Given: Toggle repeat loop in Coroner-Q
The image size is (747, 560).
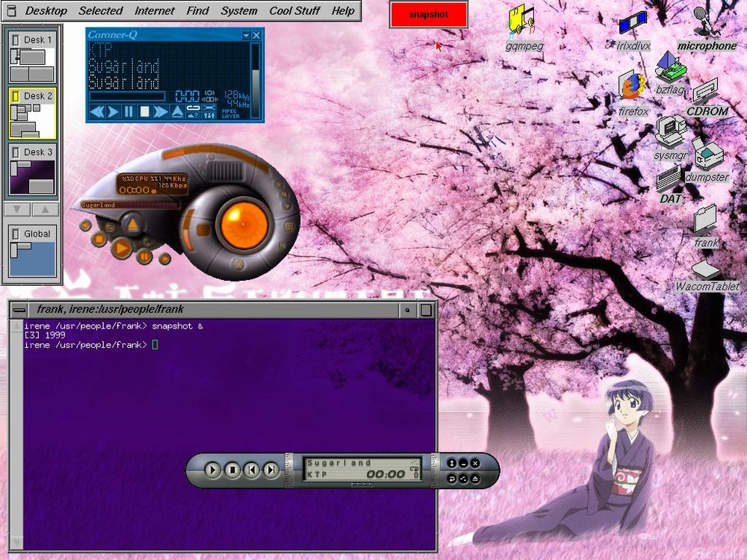Looking at the screenshot, I should (x=193, y=108).
